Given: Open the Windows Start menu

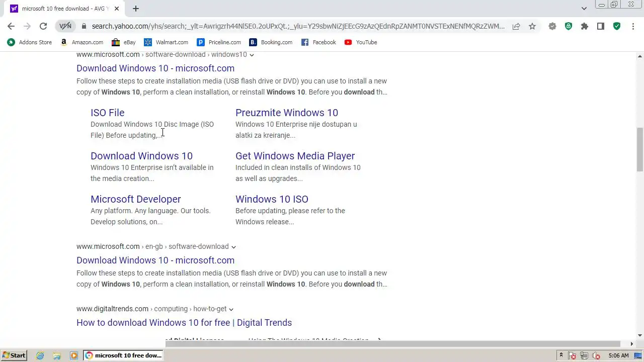Looking at the screenshot, I should [14, 355].
